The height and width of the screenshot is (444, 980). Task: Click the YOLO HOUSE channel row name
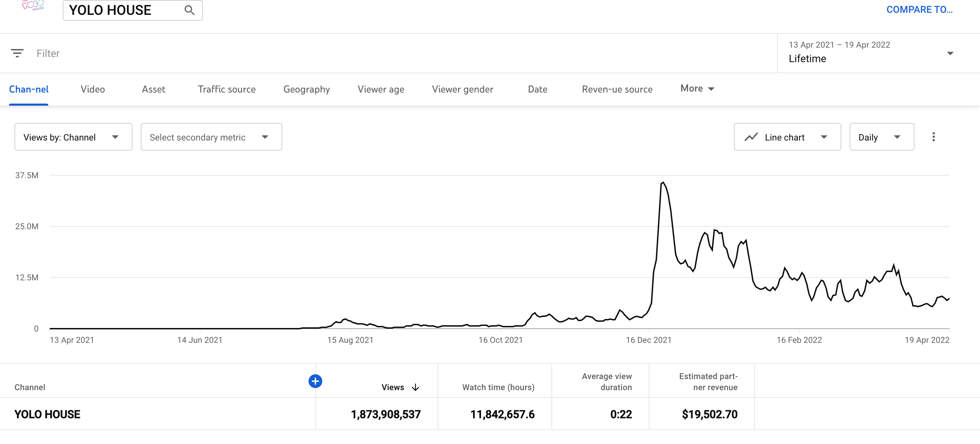47,414
